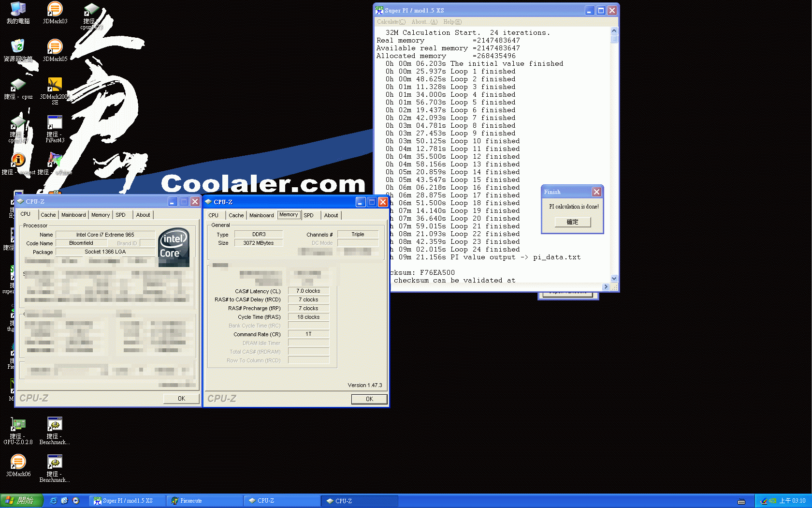Screen dimensions: 812x508
Task: Click Super PI horizontal scrollbar right arrow
Action: 606,287
